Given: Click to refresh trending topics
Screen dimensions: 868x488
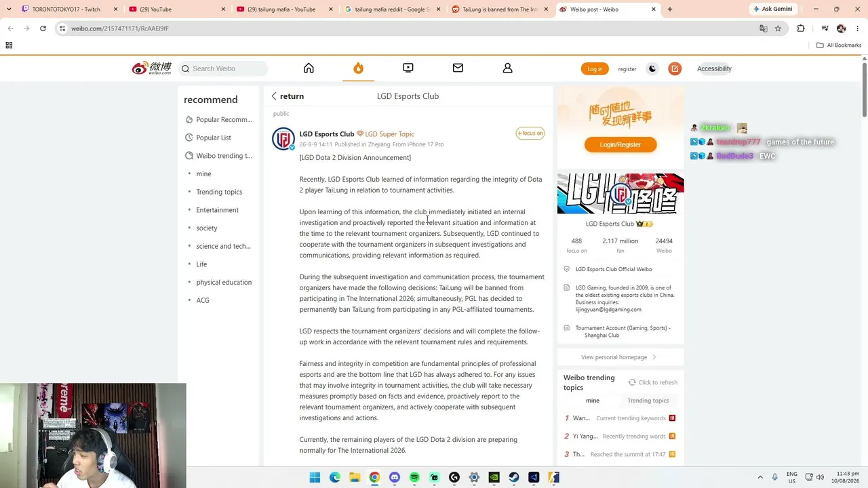Looking at the screenshot, I should point(652,382).
